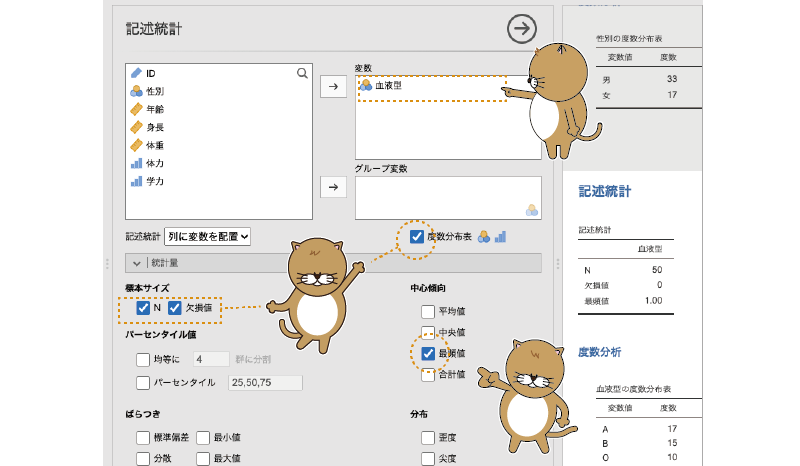Enable the 中央値 checkbox
This screenshot has height=466, width=800.
(428, 332)
